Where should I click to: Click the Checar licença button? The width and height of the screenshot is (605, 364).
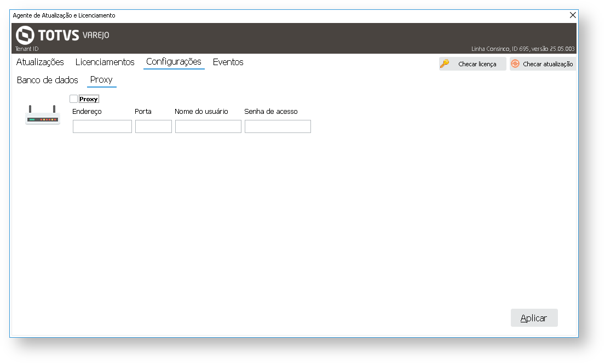click(x=473, y=64)
